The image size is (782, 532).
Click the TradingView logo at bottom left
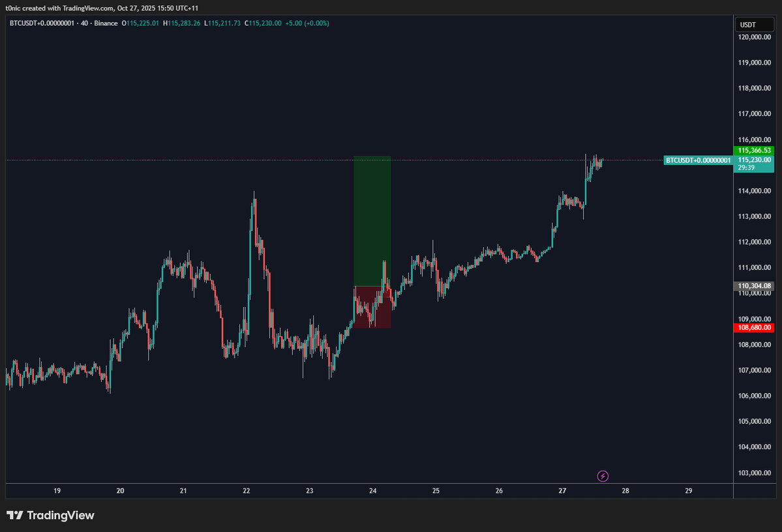click(x=50, y=515)
